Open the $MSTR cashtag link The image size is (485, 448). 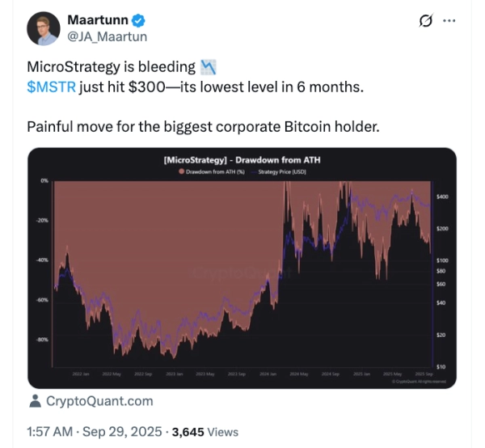point(52,86)
